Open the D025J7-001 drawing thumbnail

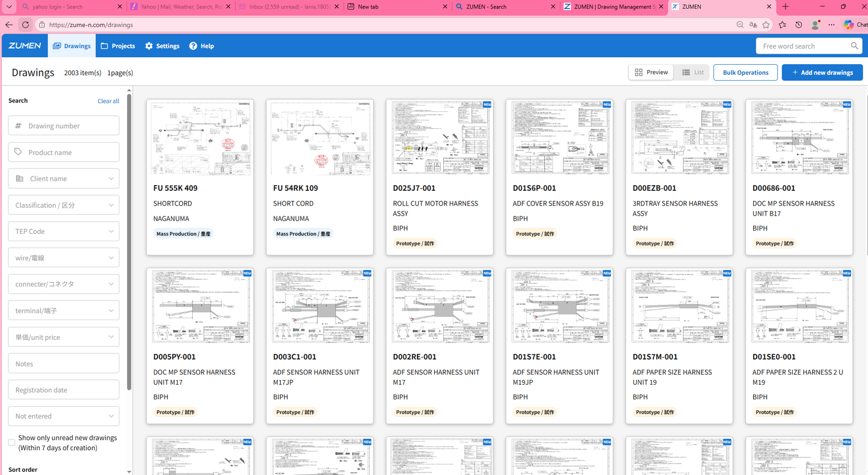(x=440, y=138)
